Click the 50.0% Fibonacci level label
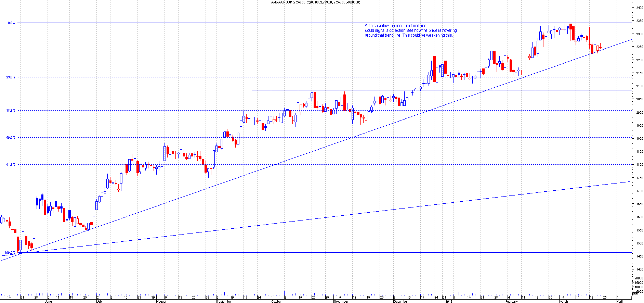Screen dimensions: 644x303 click(11, 138)
